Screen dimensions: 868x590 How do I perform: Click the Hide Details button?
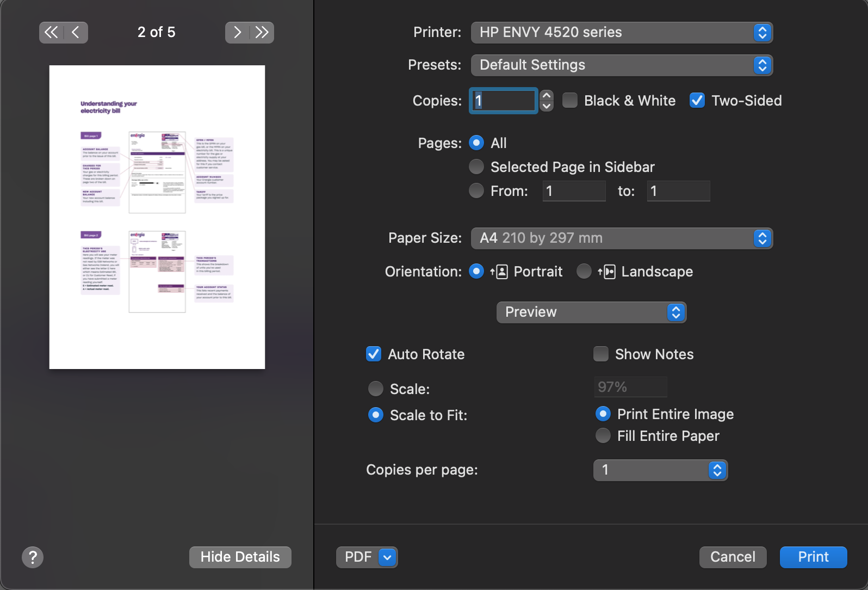click(240, 557)
